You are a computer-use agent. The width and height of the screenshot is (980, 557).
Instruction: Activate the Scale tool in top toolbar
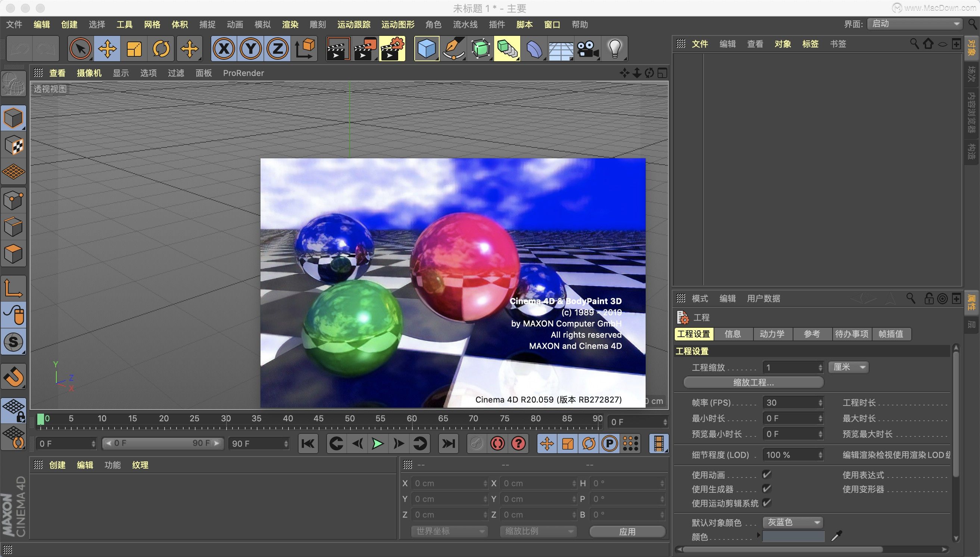tap(134, 49)
